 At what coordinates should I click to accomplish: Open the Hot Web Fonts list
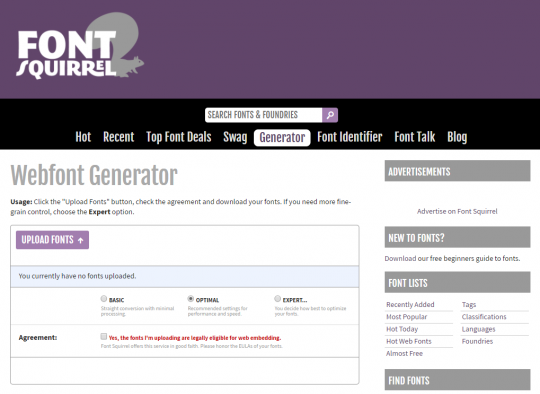(409, 341)
